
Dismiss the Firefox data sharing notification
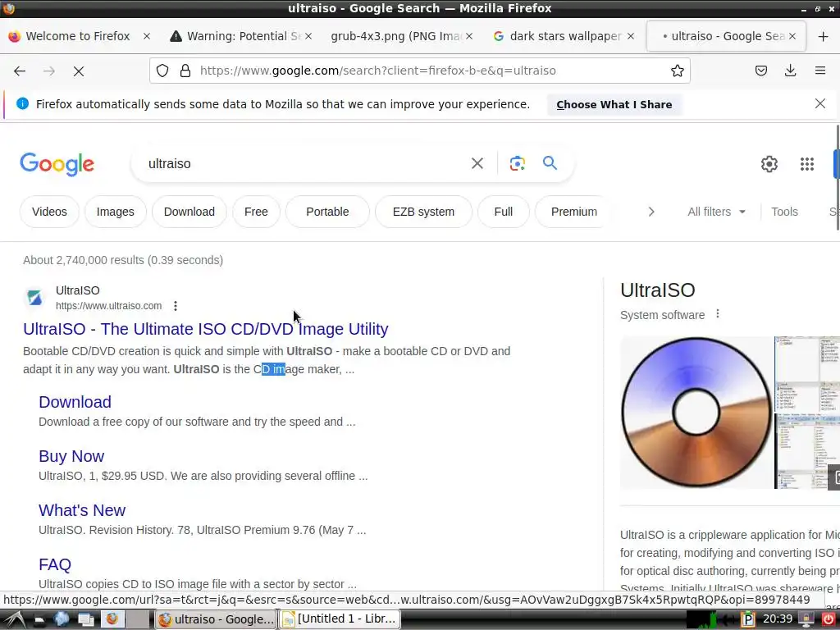click(819, 103)
